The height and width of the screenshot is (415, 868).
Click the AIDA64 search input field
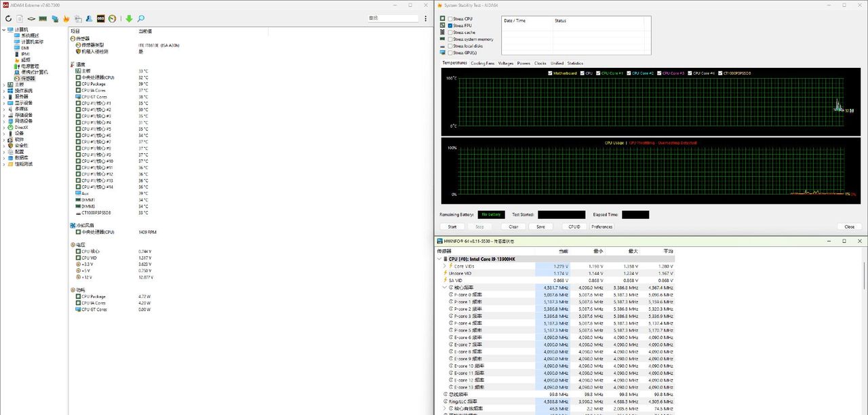(392, 18)
